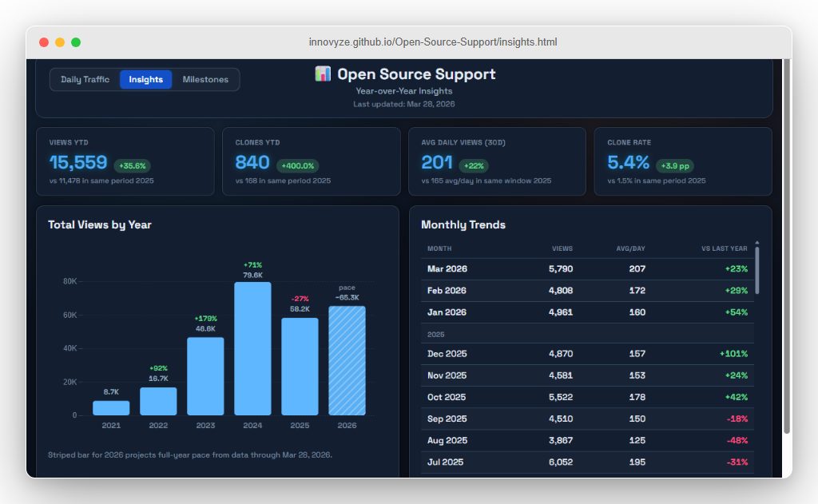Click the striped bar footnote text
Image resolution: width=818 pixels, height=504 pixels.
click(x=190, y=455)
